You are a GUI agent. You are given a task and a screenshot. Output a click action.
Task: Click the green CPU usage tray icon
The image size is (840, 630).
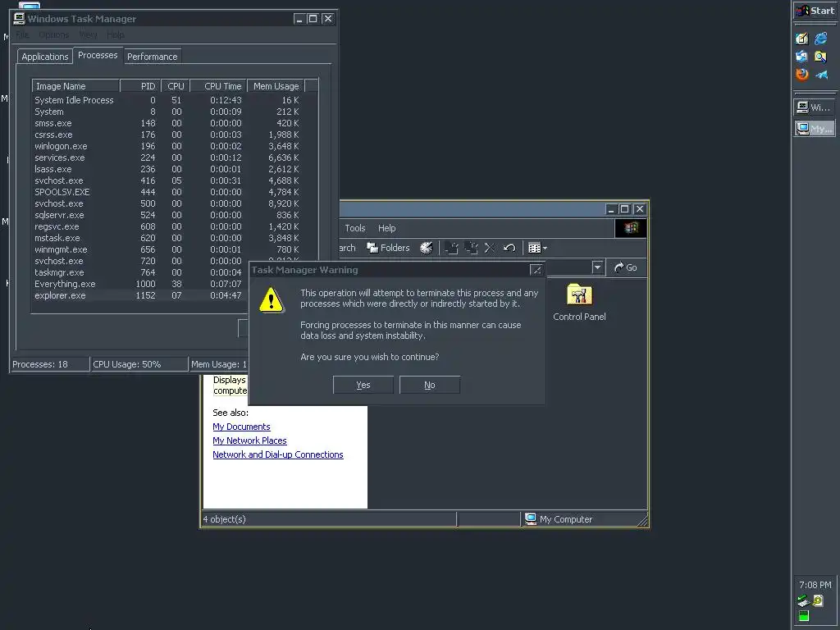tap(804, 616)
